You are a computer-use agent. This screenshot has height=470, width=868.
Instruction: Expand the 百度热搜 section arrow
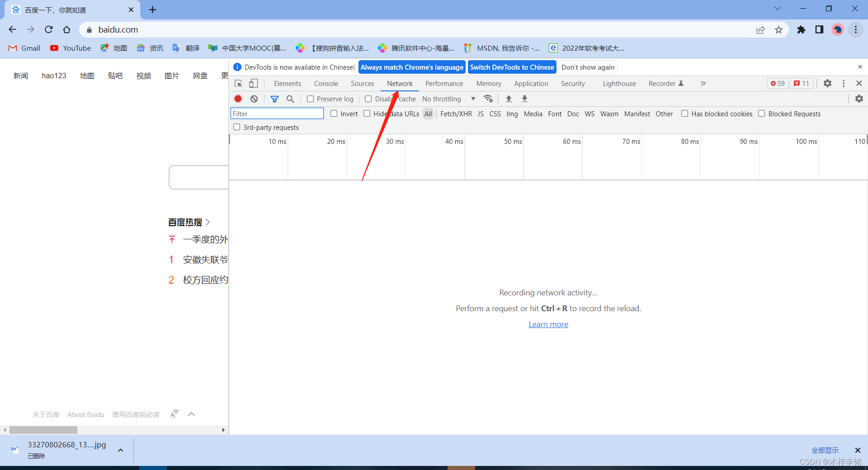point(208,222)
